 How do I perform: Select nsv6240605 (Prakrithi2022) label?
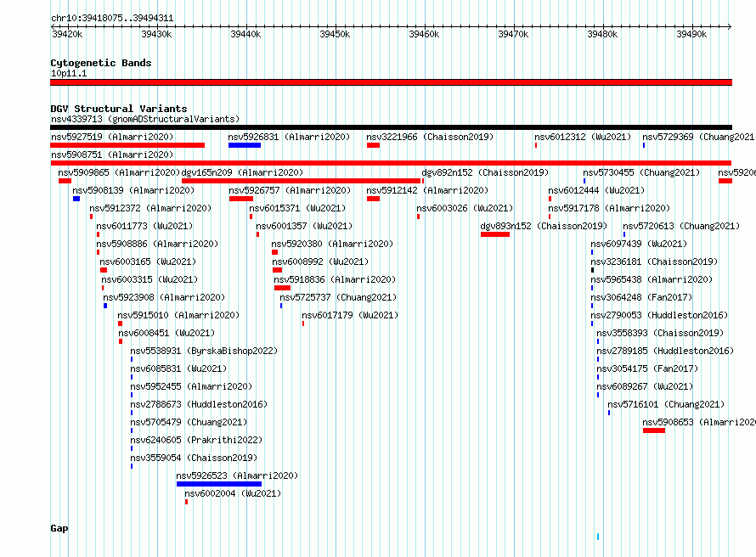(x=197, y=440)
